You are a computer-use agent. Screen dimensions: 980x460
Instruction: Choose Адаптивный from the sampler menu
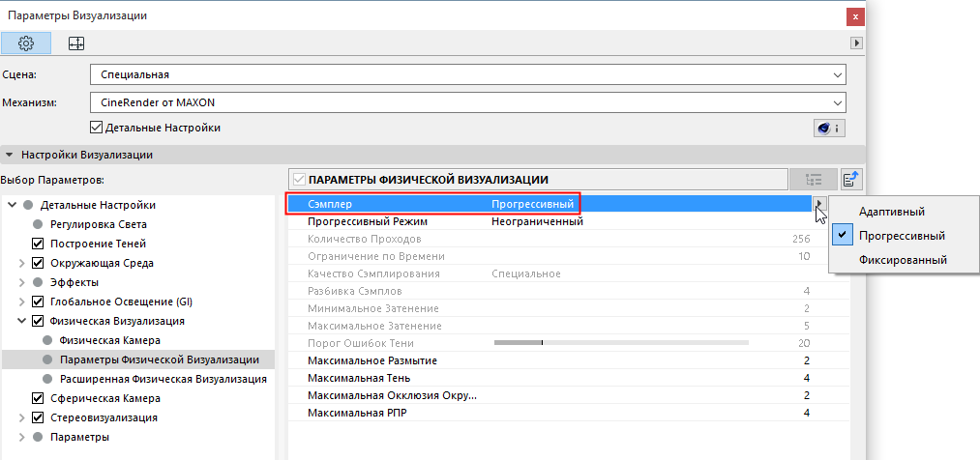[892, 212]
